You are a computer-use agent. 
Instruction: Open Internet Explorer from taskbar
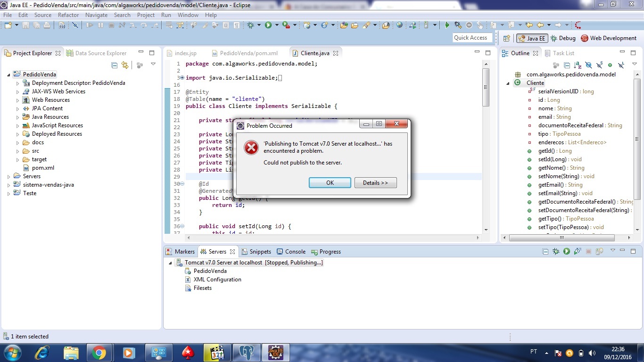[42, 352]
